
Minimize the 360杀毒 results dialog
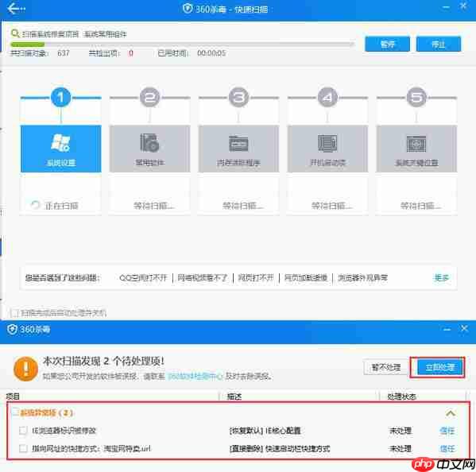coord(447,329)
